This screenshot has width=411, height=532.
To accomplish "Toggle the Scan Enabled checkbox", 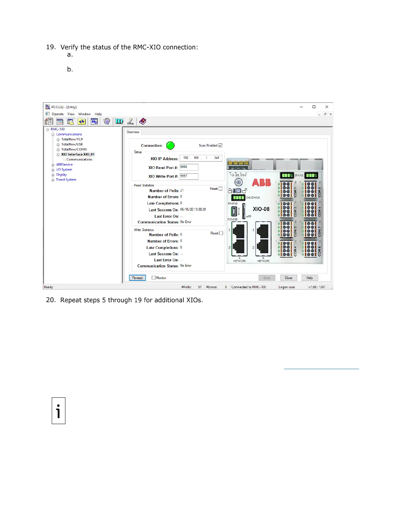I will pyautogui.click(x=220, y=145).
